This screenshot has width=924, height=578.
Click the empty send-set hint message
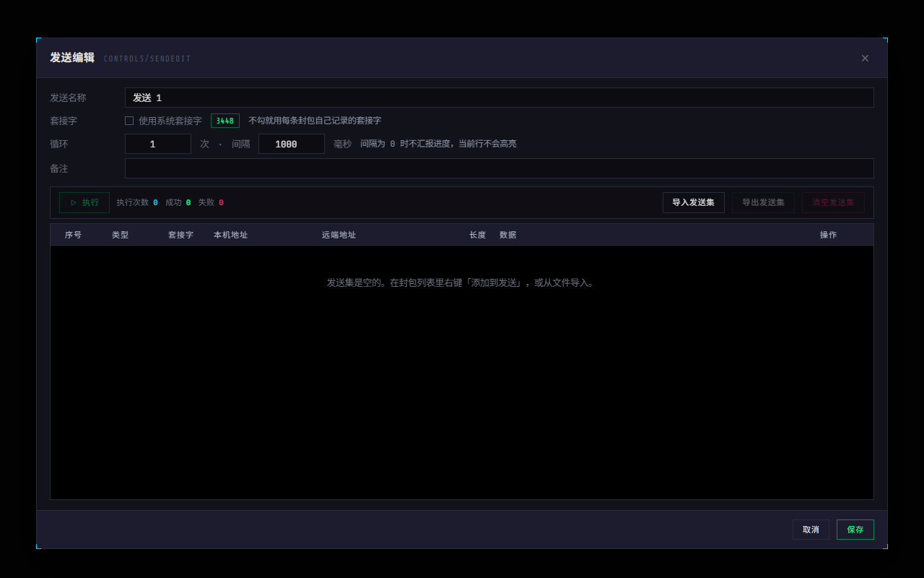pyautogui.click(x=462, y=283)
